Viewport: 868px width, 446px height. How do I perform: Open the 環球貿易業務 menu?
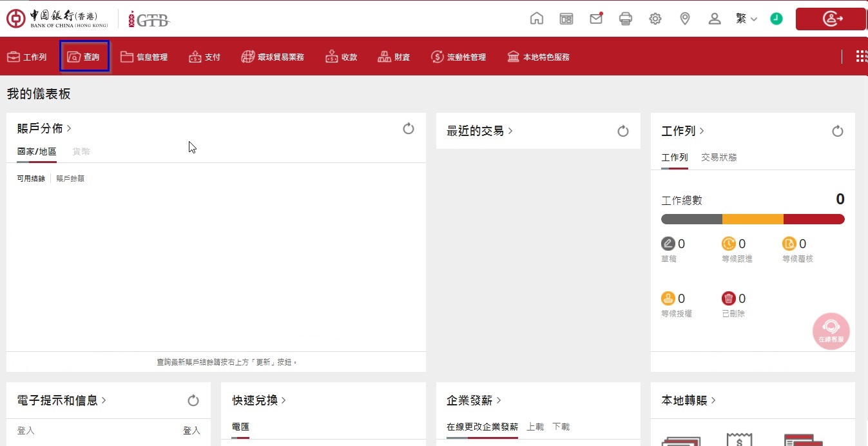click(273, 57)
